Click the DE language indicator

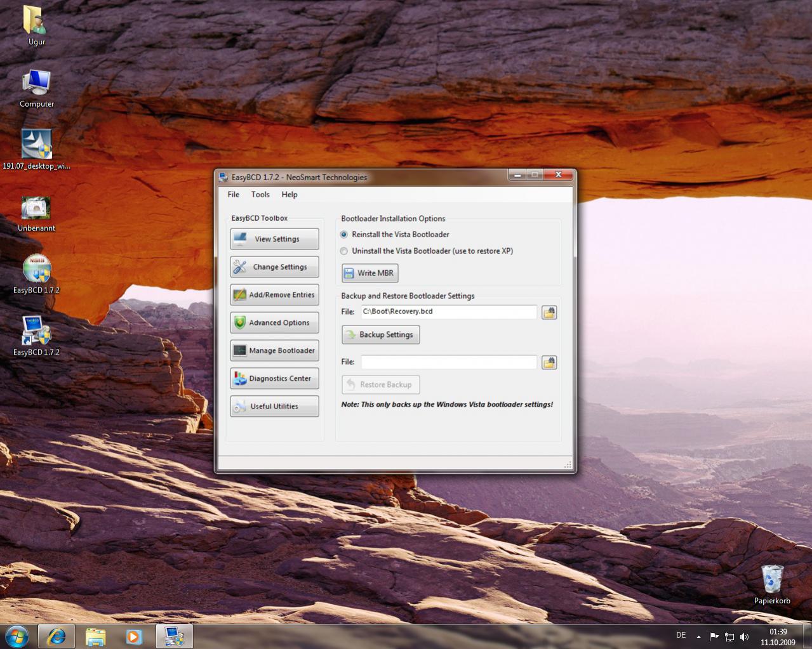681,635
